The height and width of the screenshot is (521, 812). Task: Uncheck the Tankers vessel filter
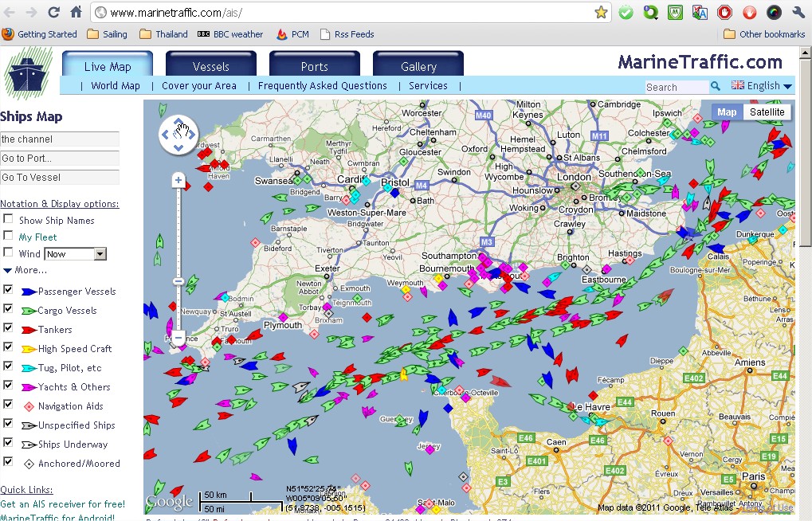pyautogui.click(x=6, y=329)
